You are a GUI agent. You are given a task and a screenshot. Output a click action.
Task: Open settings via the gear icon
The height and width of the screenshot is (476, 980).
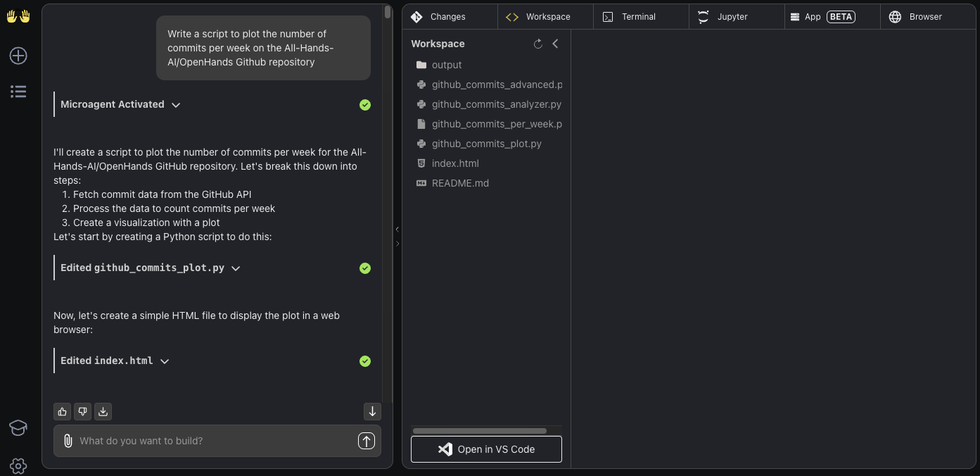[x=18, y=465]
